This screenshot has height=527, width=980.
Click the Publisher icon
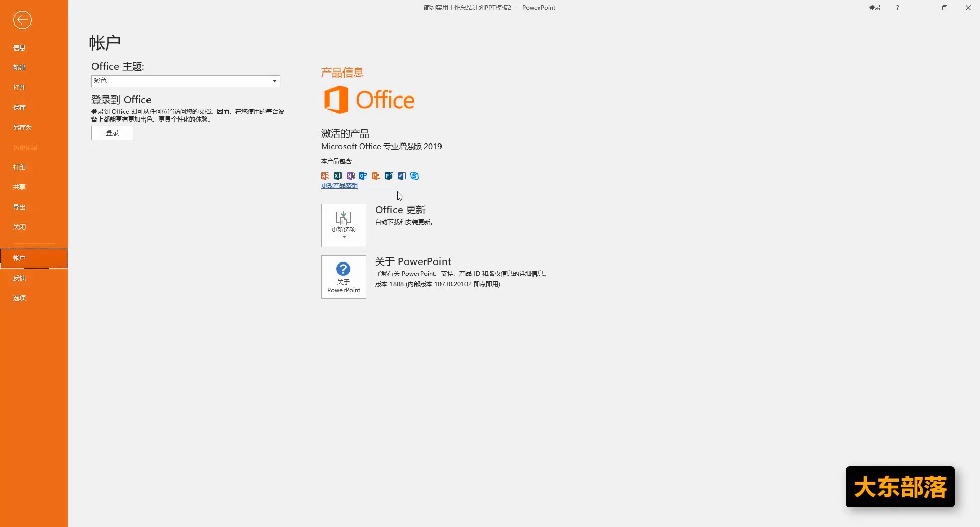point(388,176)
